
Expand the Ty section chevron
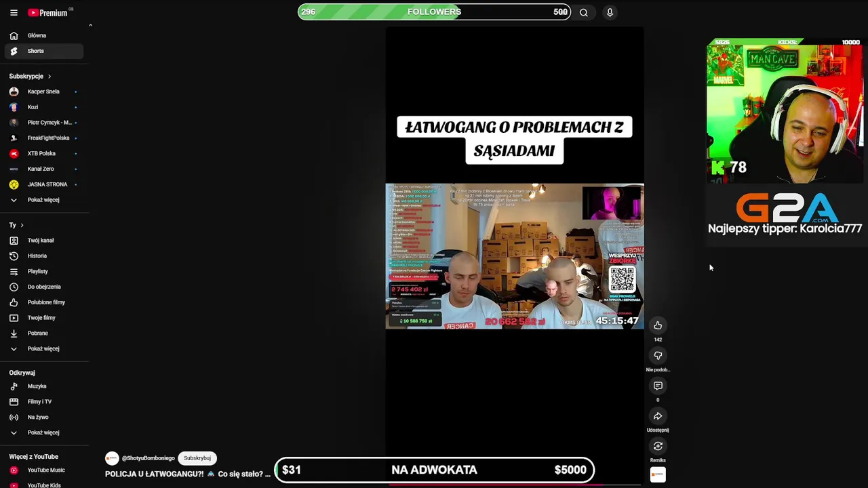22,225
